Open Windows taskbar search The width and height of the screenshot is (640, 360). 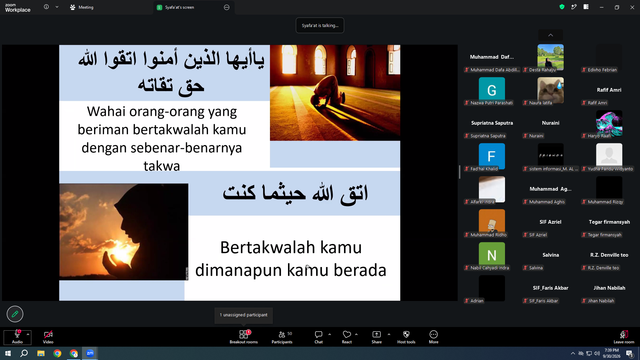tap(24, 353)
